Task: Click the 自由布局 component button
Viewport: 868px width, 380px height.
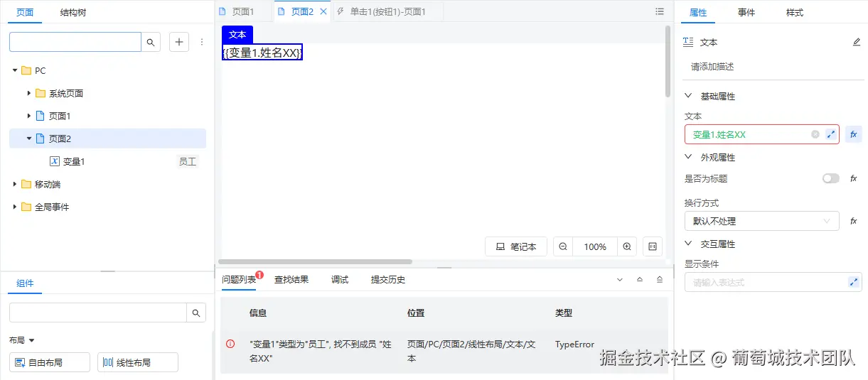Action: pos(50,362)
